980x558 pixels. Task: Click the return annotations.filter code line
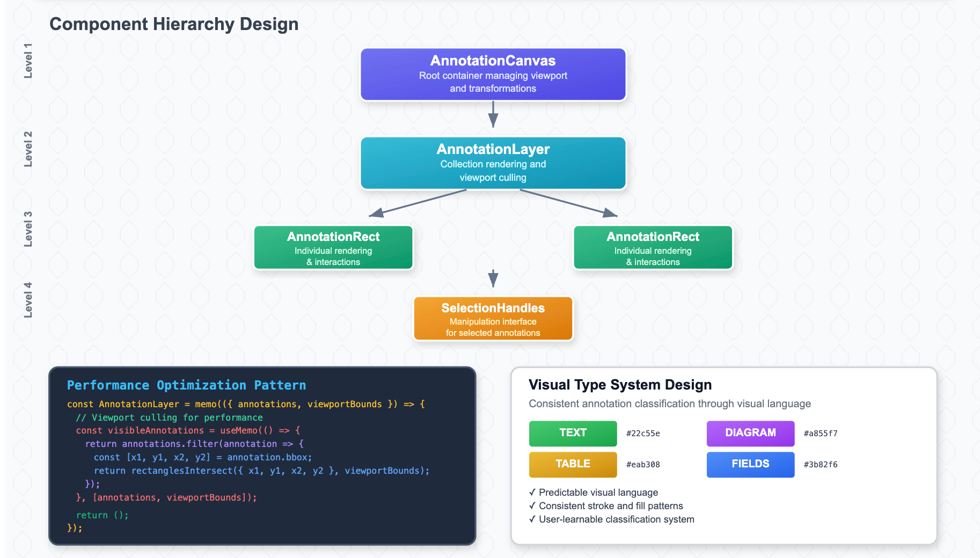(x=194, y=444)
